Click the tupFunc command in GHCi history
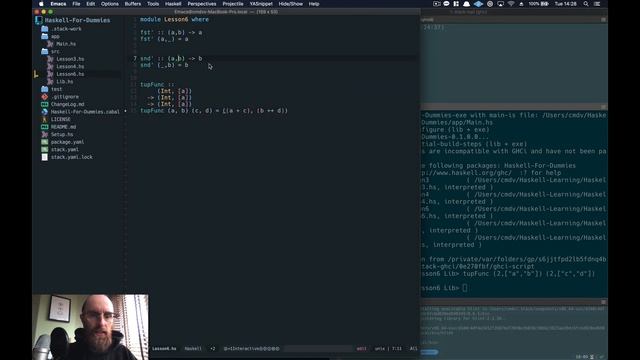 click(x=529, y=273)
